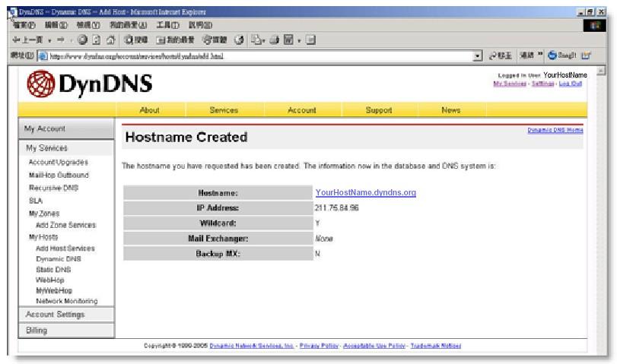
Task: Open Add Zone Services in the sidebar
Action: pos(65,225)
